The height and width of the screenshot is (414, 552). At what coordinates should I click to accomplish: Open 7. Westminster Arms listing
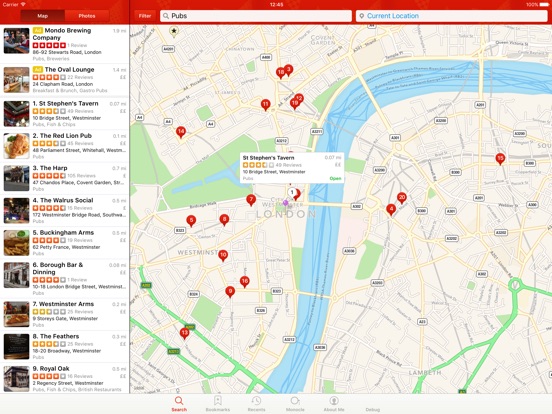[x=64, y=315]
